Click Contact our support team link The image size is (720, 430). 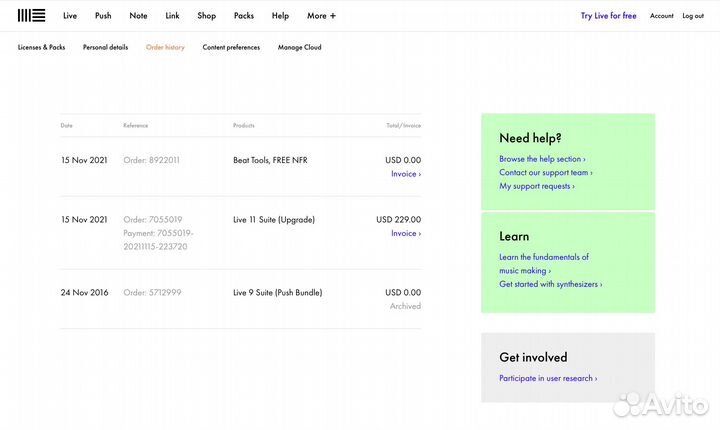click(545, 172)
